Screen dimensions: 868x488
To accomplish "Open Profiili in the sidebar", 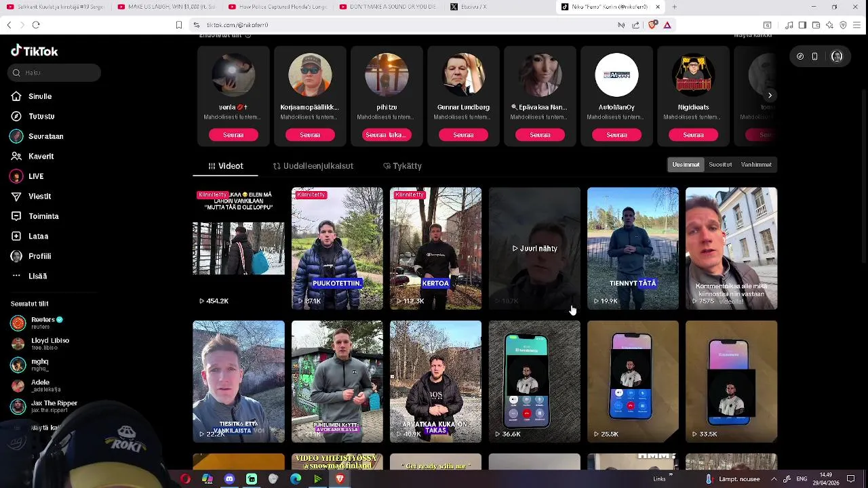I will click(x=31, y=256).
